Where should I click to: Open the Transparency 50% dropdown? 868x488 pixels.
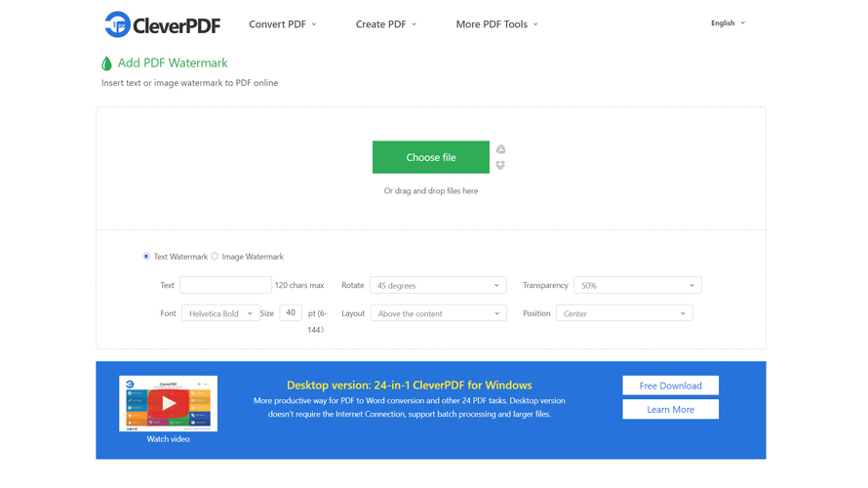pyautogui.click(x=637, y=285)
